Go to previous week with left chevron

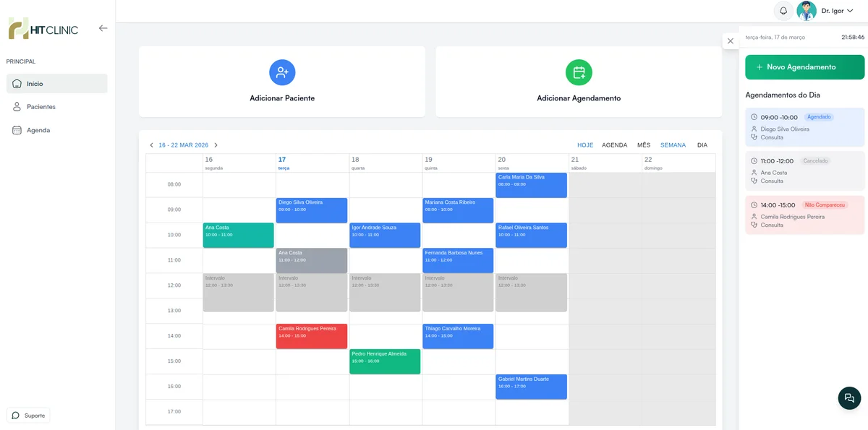coord(151,145)
